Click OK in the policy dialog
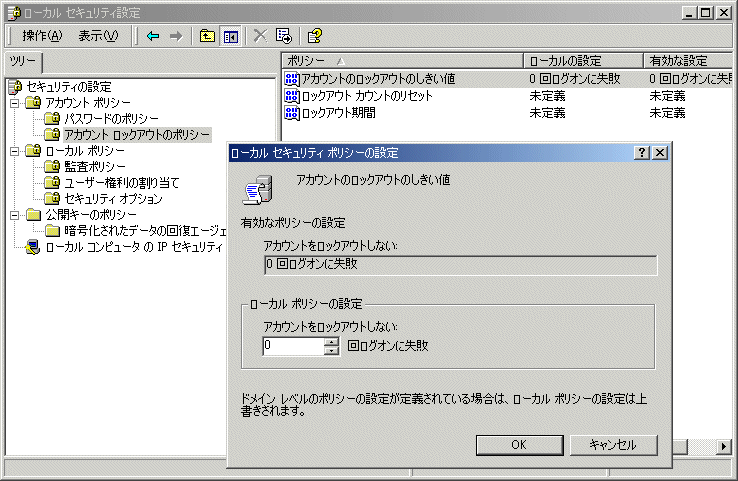 (519, 445)
